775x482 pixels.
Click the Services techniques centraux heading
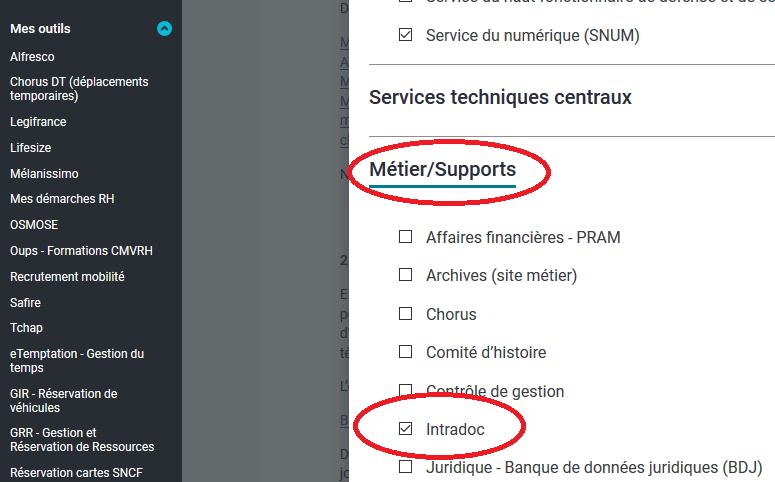pyautogui.click(x=500, y=97)
